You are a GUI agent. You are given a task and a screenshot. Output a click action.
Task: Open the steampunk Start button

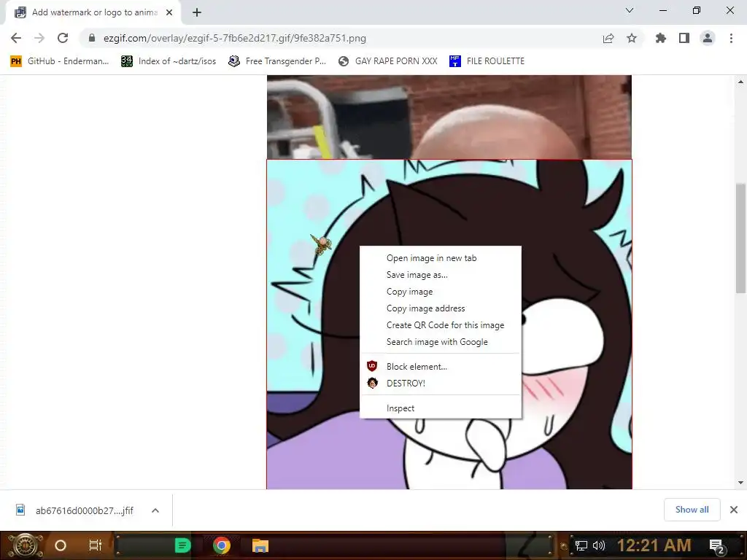coord(25,545)
